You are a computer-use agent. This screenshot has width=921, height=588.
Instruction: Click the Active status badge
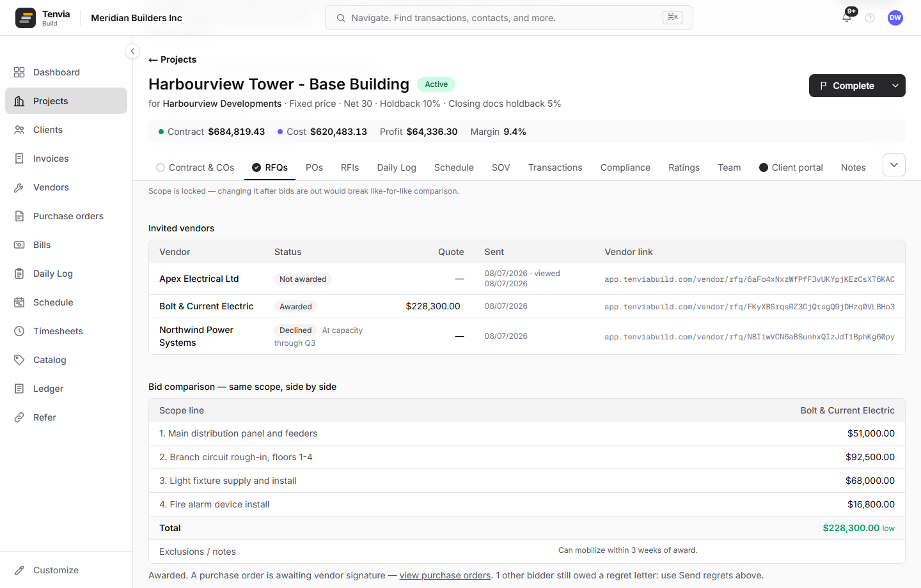coord(436,84)
